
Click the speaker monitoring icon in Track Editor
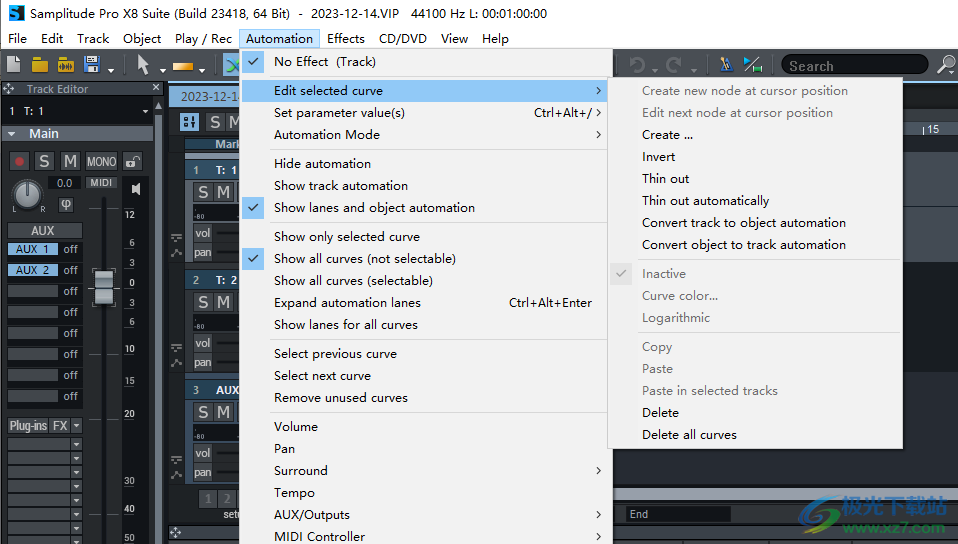click(x=136, y=189)
